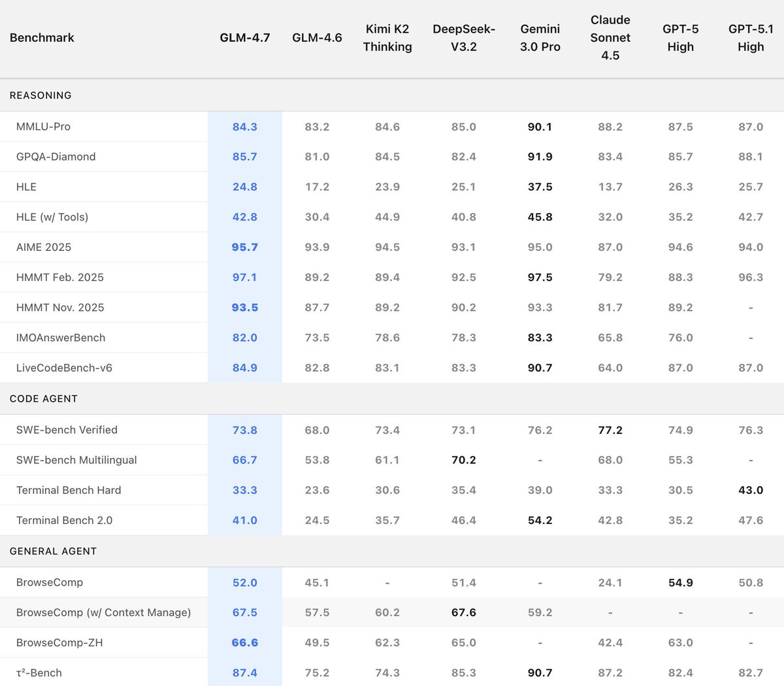Click GLM-4.6 HLE score 17.2
The image size is (784, 686).
coord(317,187)
